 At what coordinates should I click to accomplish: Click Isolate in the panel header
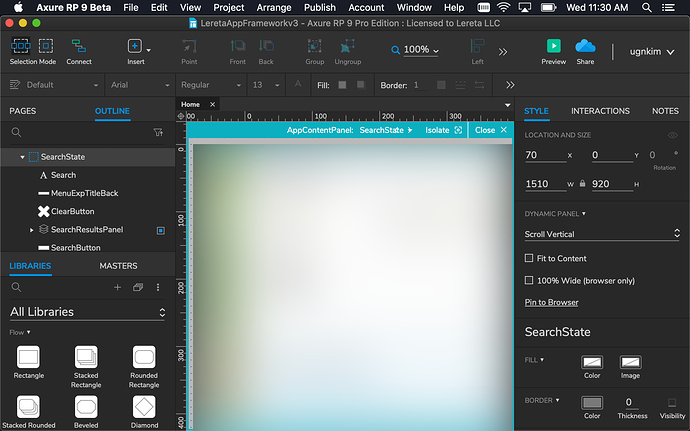click(437, 130)
